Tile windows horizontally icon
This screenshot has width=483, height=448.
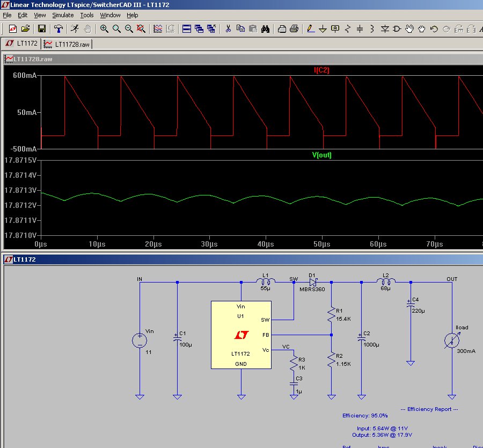(x=187, y=28)
